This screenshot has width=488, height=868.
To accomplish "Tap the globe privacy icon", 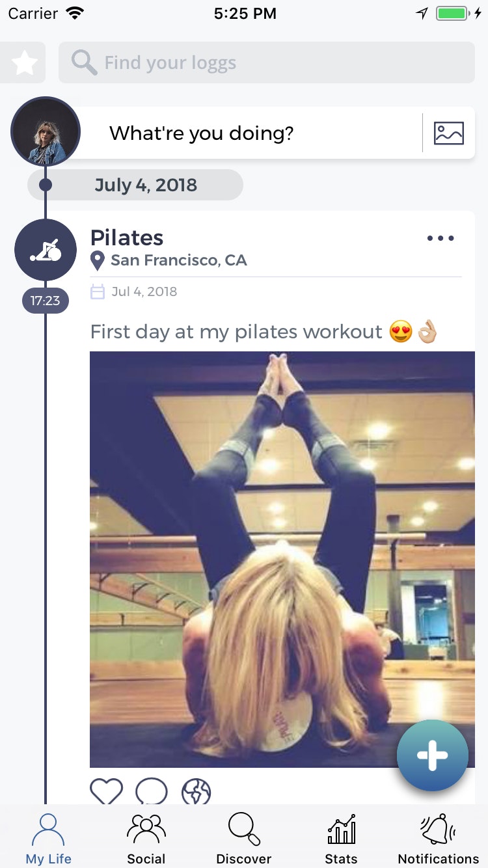I will (197, 791).
